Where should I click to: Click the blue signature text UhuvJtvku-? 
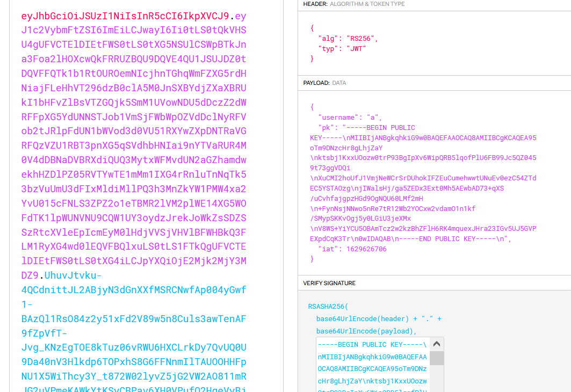point(73,275)
